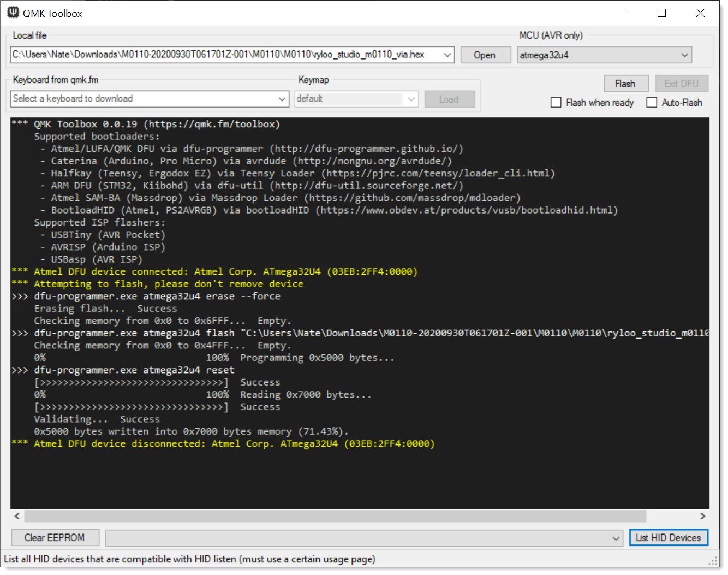The image size is (728, 575).
Task: Click the right scroll arrow of log
Action: [x=702, y=516]
